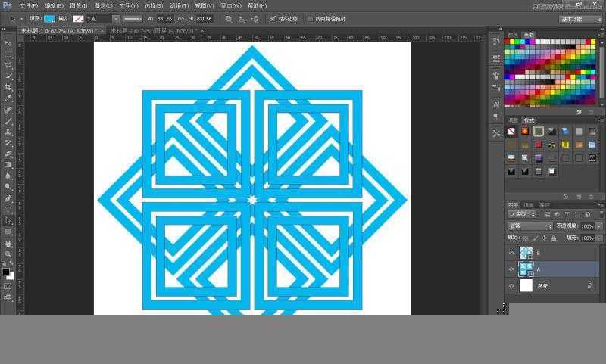The width and height of the screenshot is (606, 364).
Task: Select the Quick Selection tool
Action: 8,76
